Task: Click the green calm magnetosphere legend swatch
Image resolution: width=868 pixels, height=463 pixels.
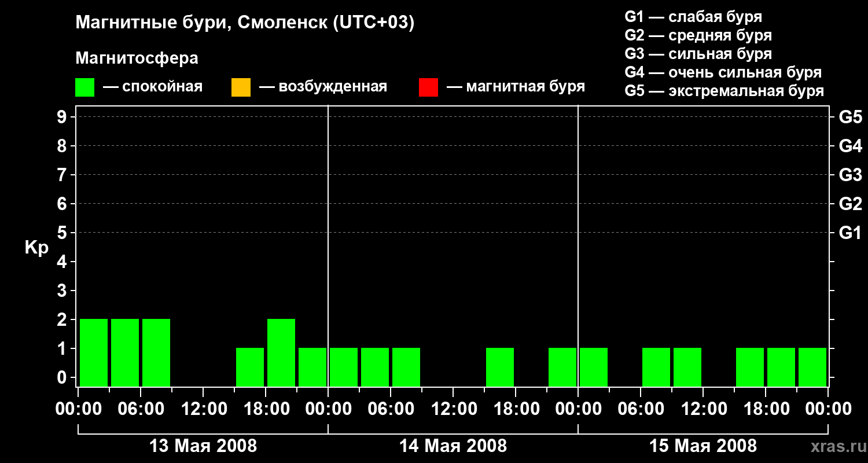Action: click(84, 87)
